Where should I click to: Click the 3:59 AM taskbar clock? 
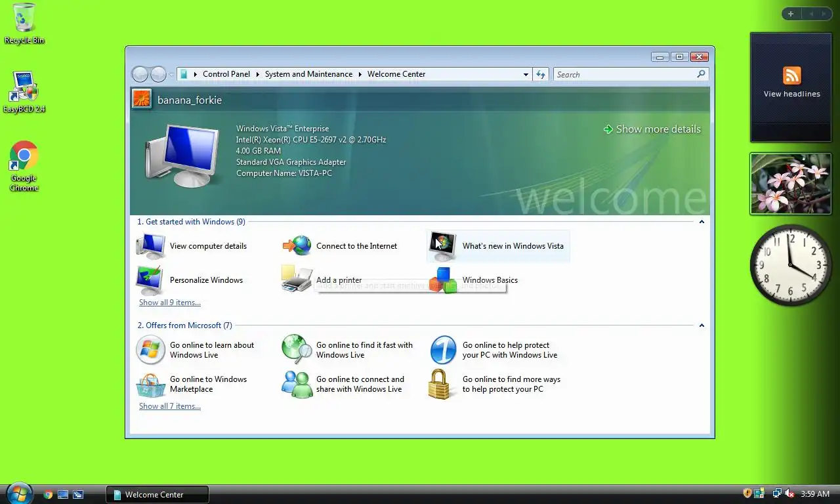click(815, 494)
